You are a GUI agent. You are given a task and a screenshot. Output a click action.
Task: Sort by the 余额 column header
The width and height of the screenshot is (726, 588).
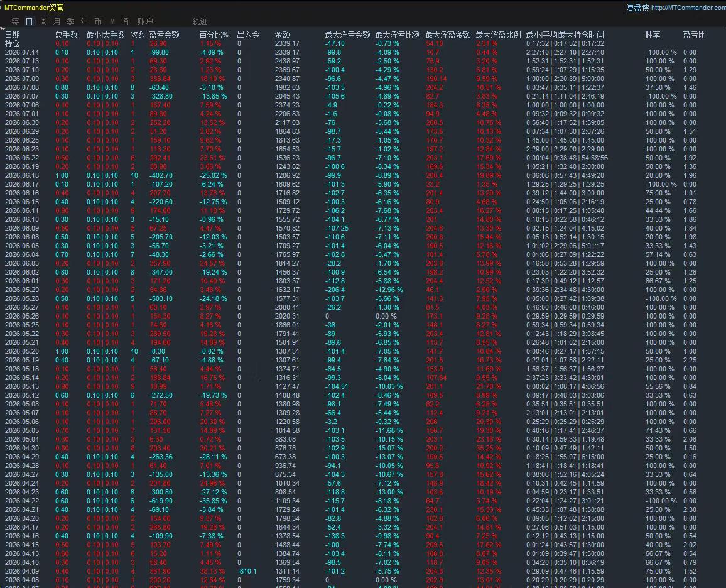283,35
